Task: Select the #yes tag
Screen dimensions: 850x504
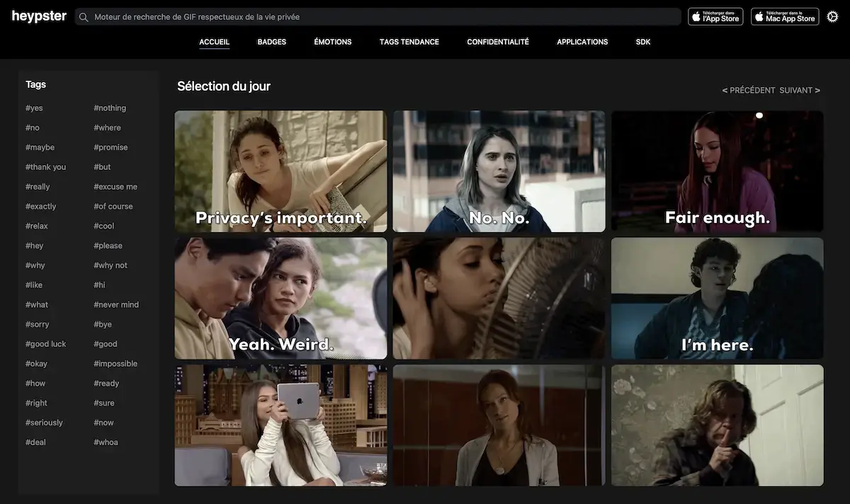Action: pos(34,108)
